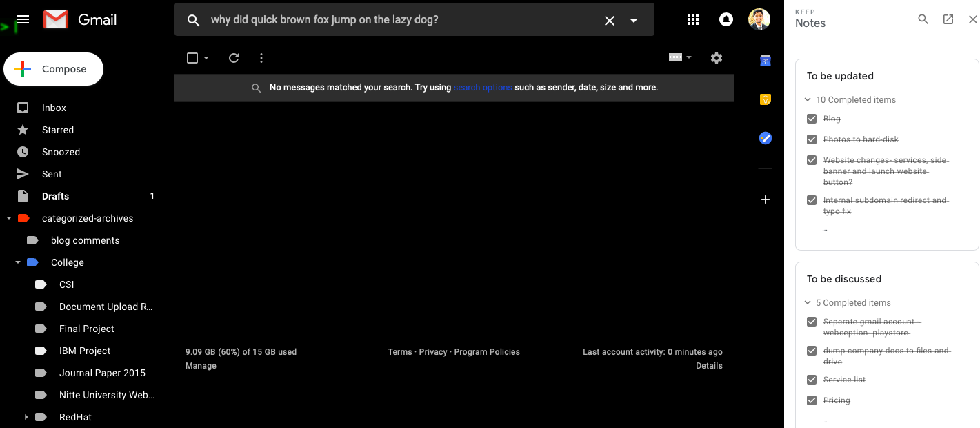Image resolution: width=980 pixels, height=428 pixels.
Task: Uncheck the Blog item in Keep
Action: tap(812, 119)
